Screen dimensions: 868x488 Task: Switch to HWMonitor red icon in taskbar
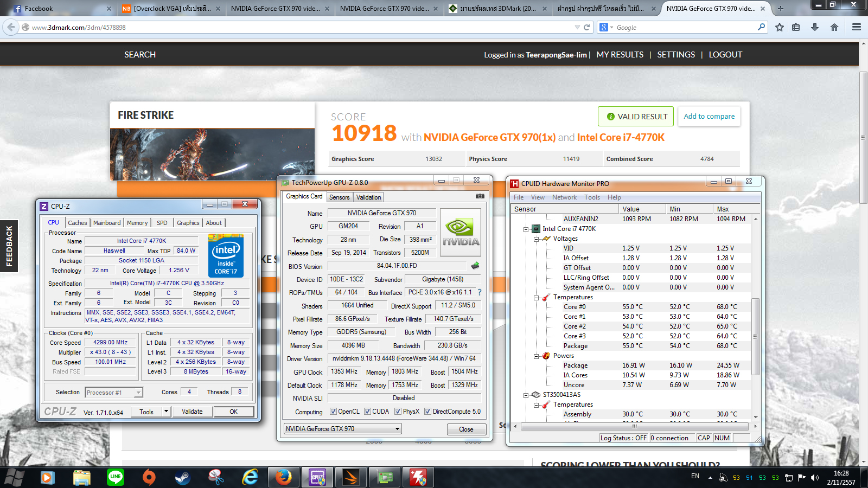[x=418, y=478]
